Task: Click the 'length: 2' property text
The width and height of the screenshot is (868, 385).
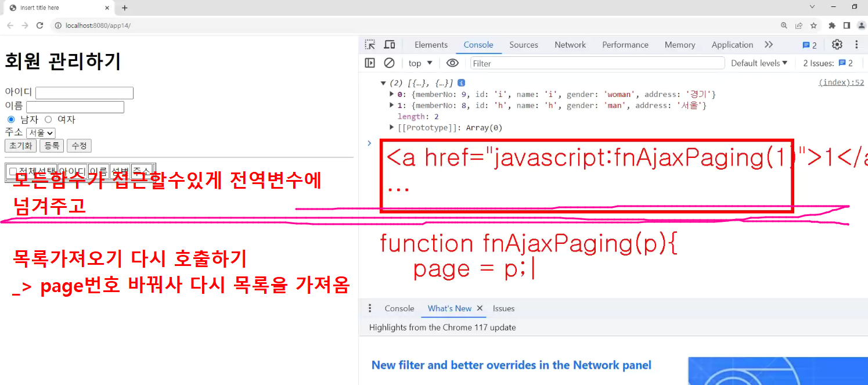Action: [x=418, y=116]
